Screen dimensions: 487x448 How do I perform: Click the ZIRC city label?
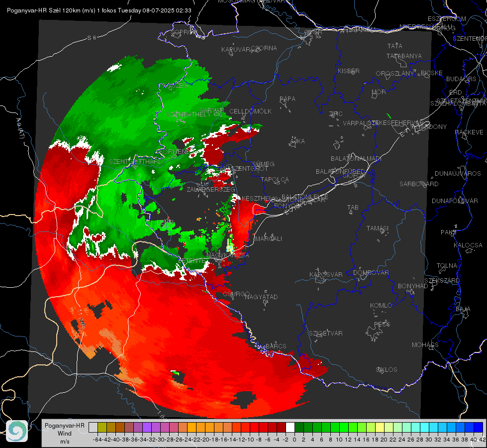click(x=336, y=114)
